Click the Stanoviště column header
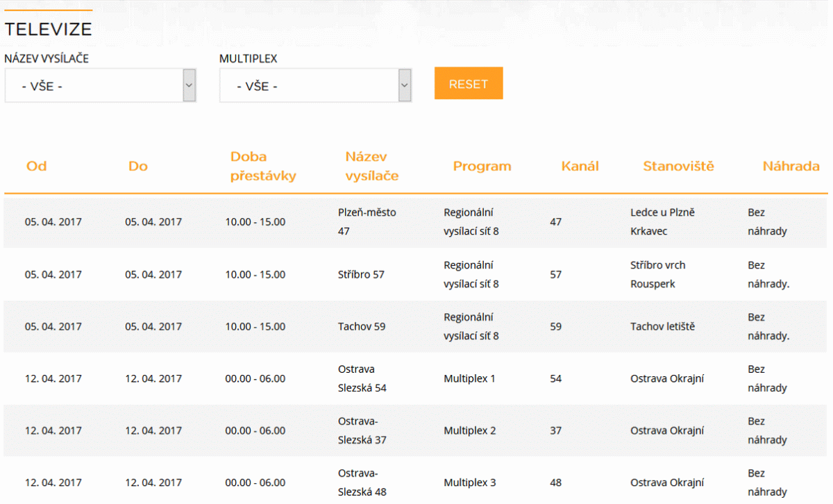Viewport: 833px width, 504px height. pyautogui.click(x=678, y=166)
